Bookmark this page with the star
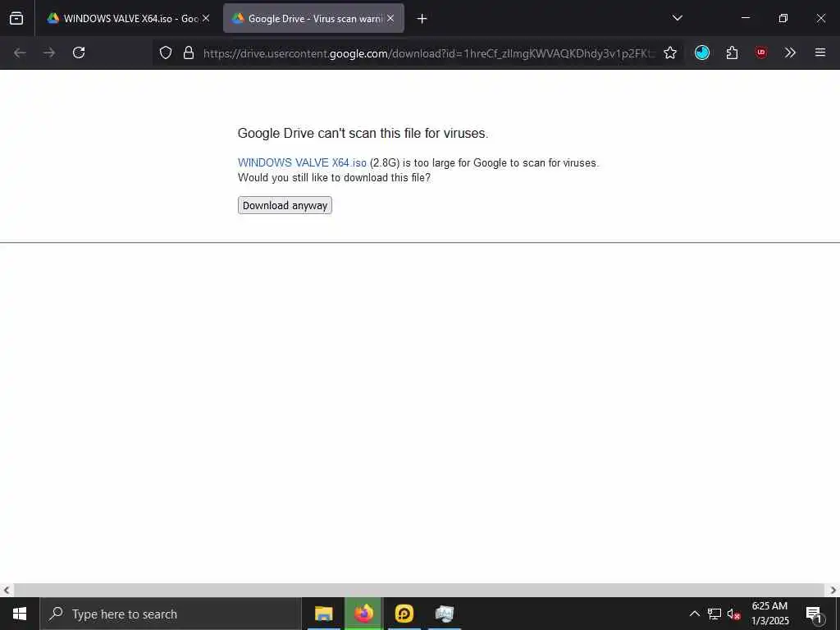 [670, 52]
